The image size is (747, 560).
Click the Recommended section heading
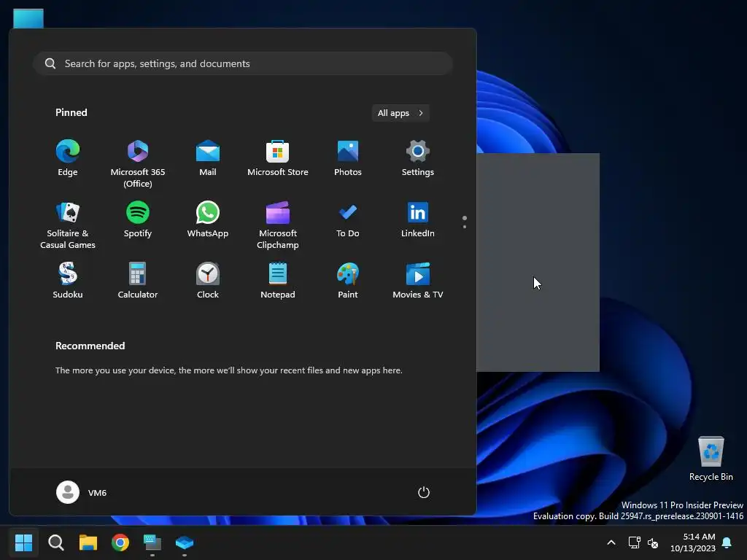(x=90, y=346)
